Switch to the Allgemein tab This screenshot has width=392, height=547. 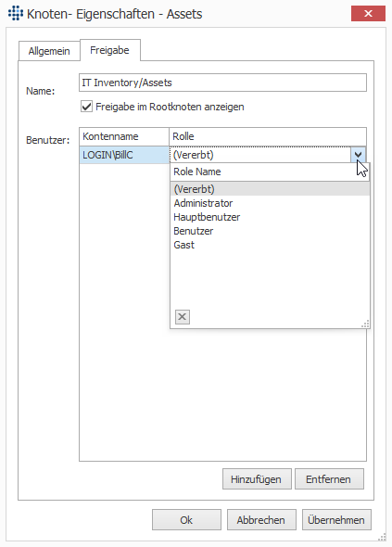[x=49, y=51]
